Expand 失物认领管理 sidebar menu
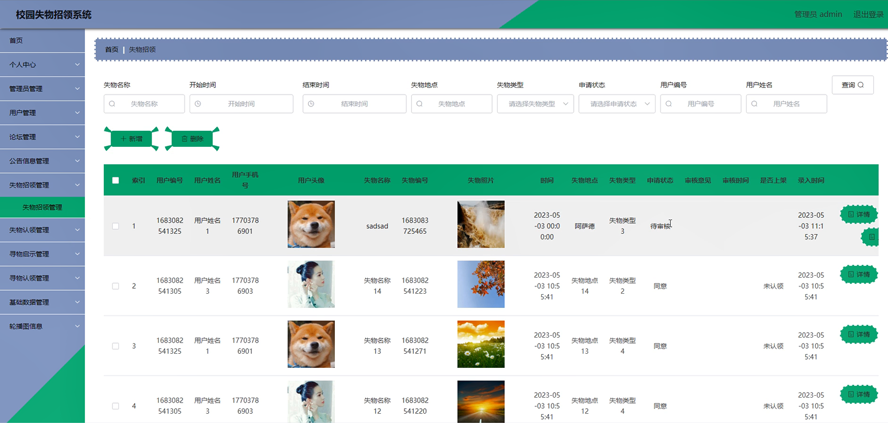 click(x=42, y=230)
